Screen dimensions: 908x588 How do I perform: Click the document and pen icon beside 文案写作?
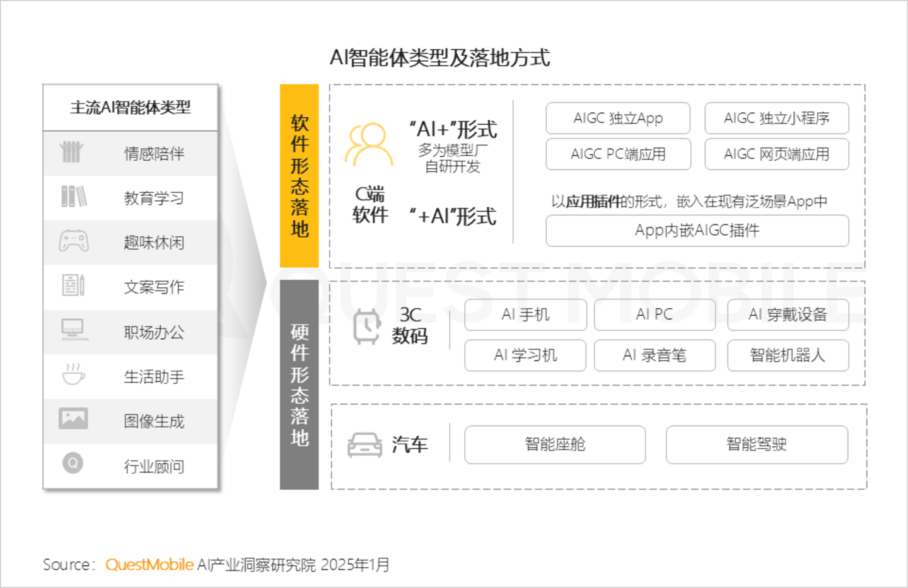point(73,285)
